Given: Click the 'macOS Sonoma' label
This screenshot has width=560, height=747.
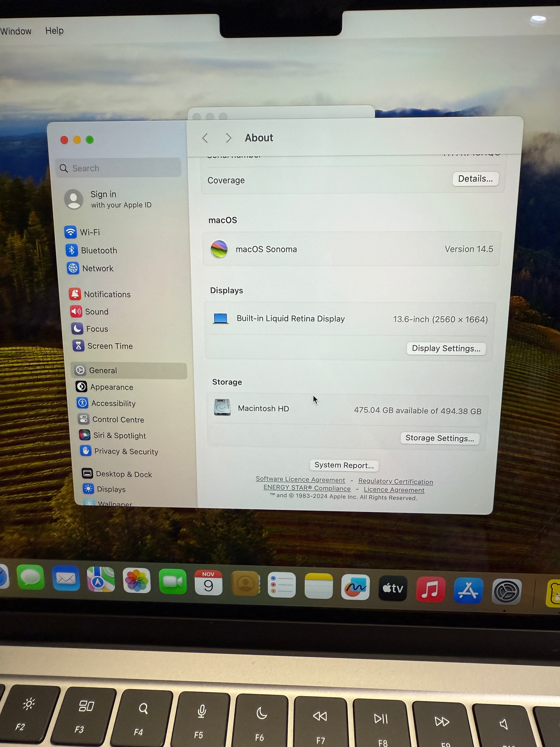Looking at the screenshot, I should [266, 249].
